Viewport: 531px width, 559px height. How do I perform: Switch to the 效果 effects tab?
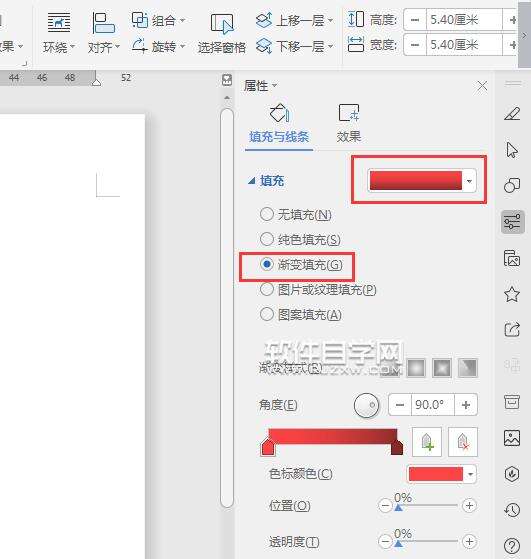[349, 123]
